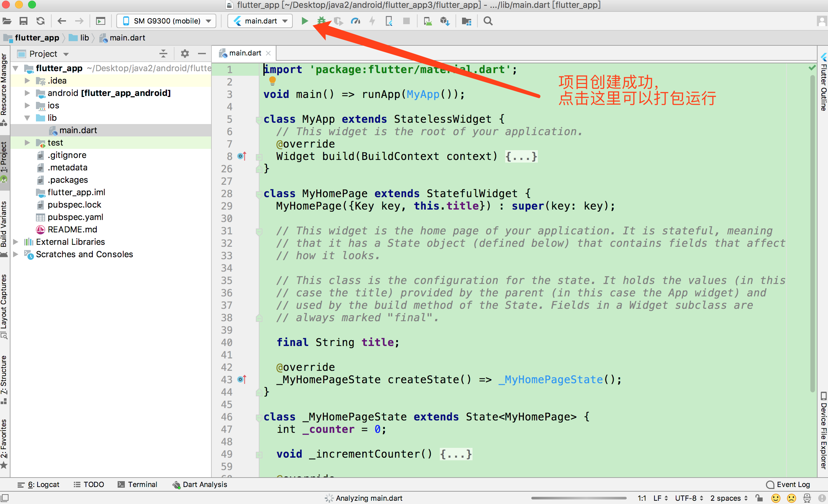Select pubspec.yaml in the project tree
The height and width of the screenshot is (504, 828).
75,217
